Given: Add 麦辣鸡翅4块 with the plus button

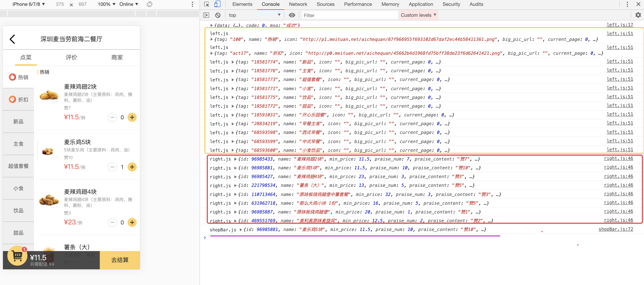Looking at the screenshot, I should 132,222.
